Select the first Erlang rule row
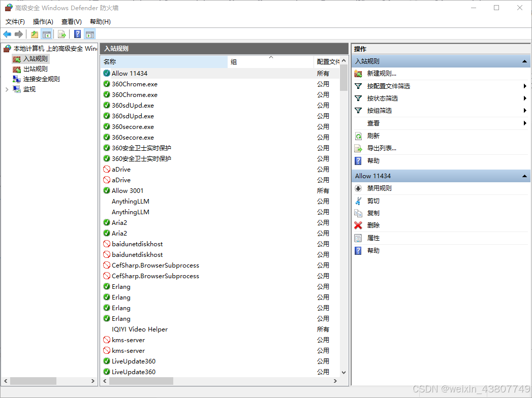The image size is (532, 398). (x=220, y=287)
